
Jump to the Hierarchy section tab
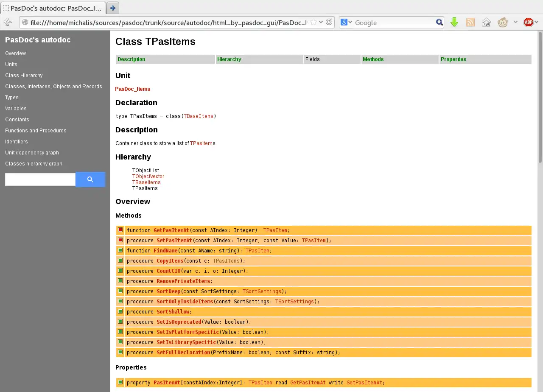click(x=229, y=59)
